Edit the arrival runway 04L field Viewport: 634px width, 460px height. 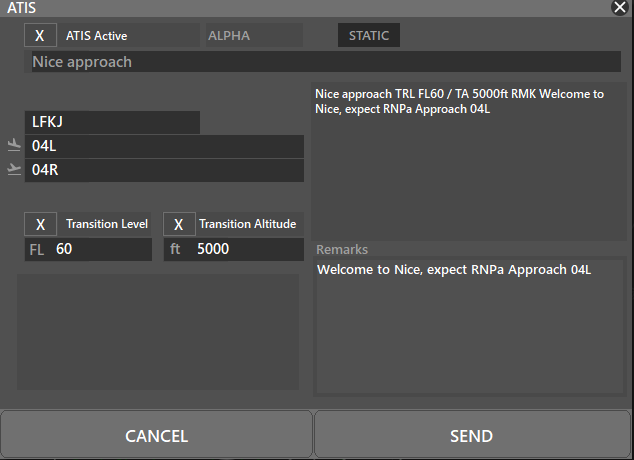[x=164, y=146]
